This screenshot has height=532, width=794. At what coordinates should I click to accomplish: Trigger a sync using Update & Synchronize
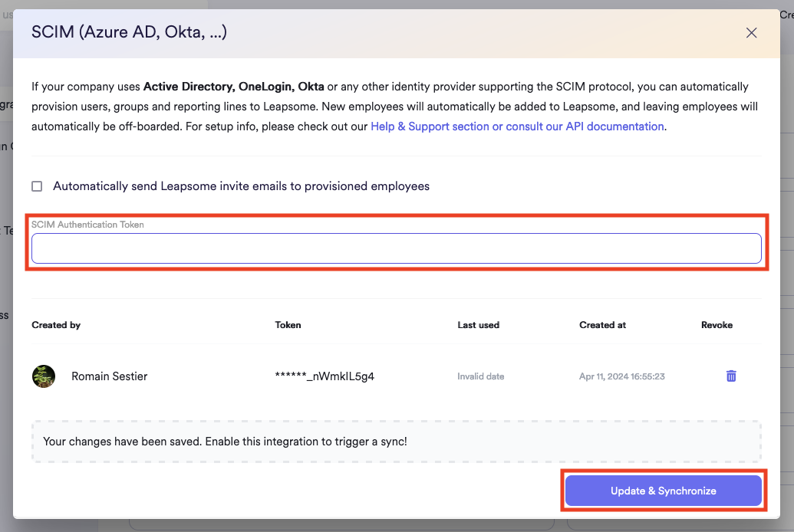point(663,491)
